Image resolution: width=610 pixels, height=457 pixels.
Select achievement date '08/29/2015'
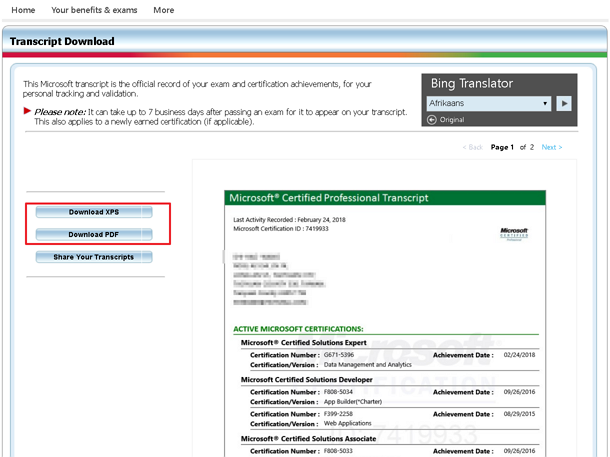pos(519,414)
